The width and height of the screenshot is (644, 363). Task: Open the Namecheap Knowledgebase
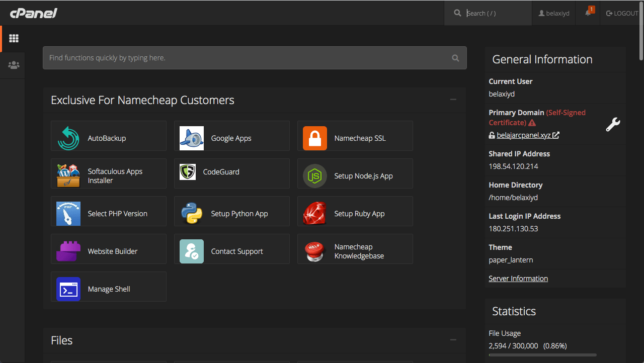(355, 249)
